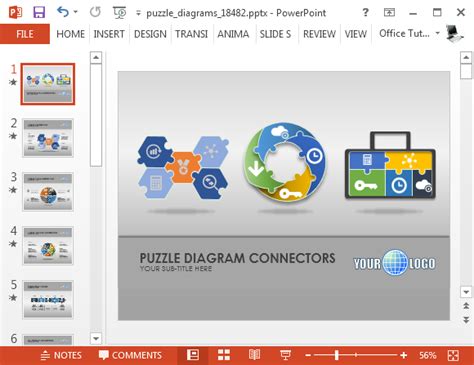Click slide editor scroll down arrow
Image resolution: width=474 pixels, height=365 pixels.
[x=466, y=292]
